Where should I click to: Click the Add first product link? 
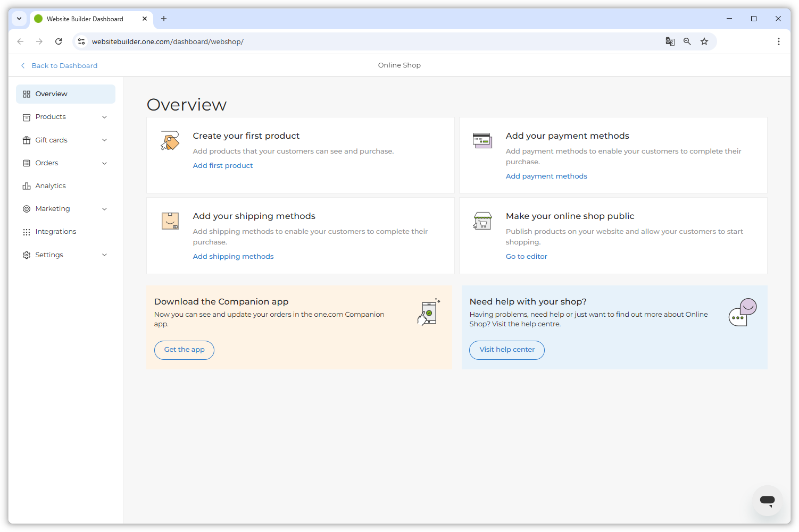click(x=222, y=165)
